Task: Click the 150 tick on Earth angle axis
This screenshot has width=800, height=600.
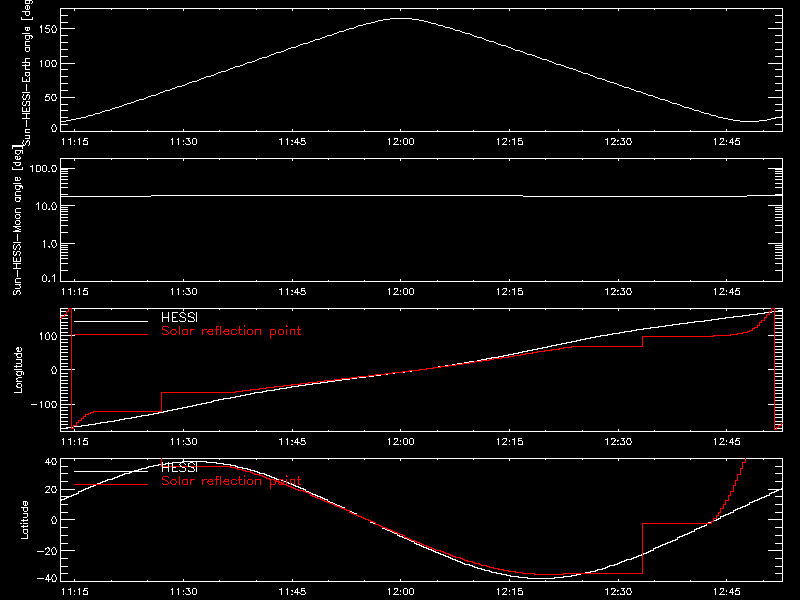Action: [x=50, y=30]
